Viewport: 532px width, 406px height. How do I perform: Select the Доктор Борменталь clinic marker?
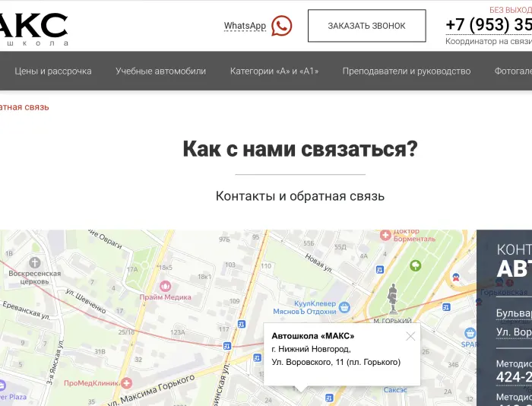(385, 236)
